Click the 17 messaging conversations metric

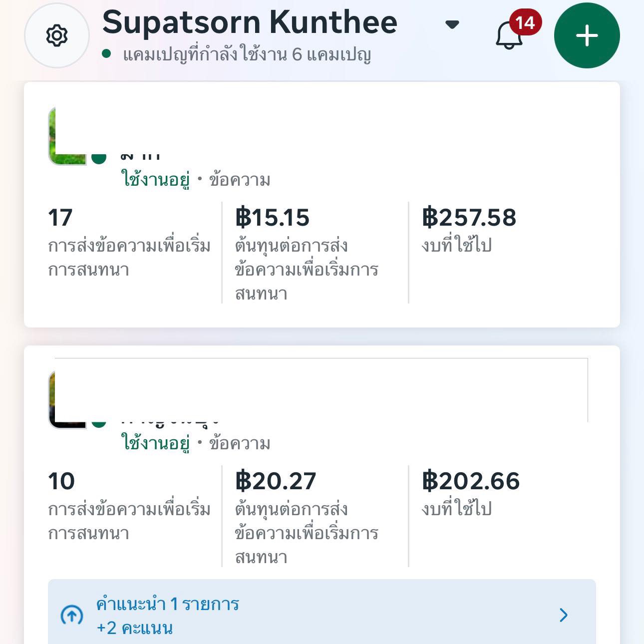[x=60, y=218]
